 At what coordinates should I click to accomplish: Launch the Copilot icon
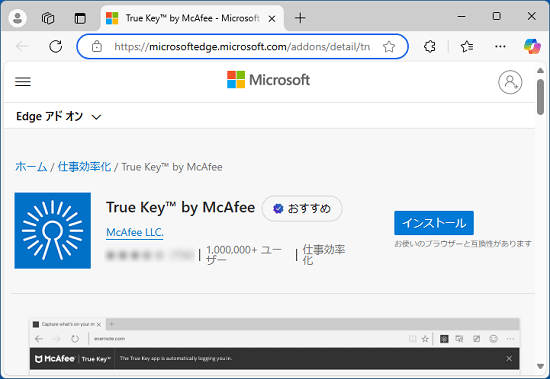(x=532, y=46)
